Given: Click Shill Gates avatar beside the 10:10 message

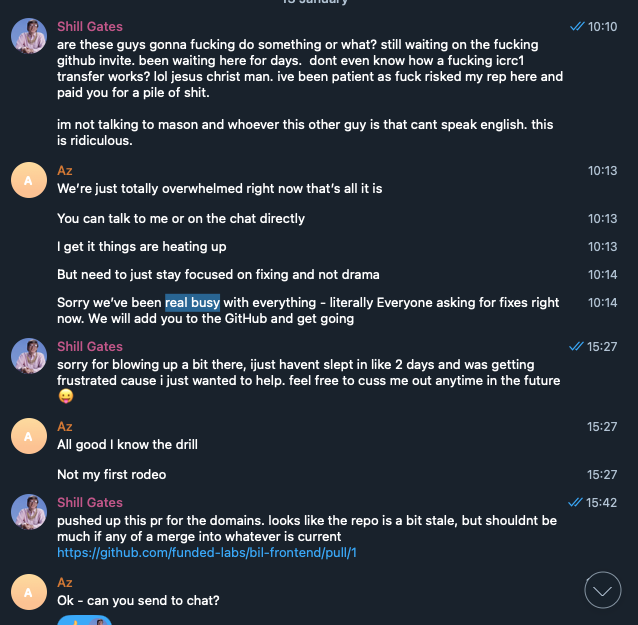Looking at the screenshot, I should [28, 36].
